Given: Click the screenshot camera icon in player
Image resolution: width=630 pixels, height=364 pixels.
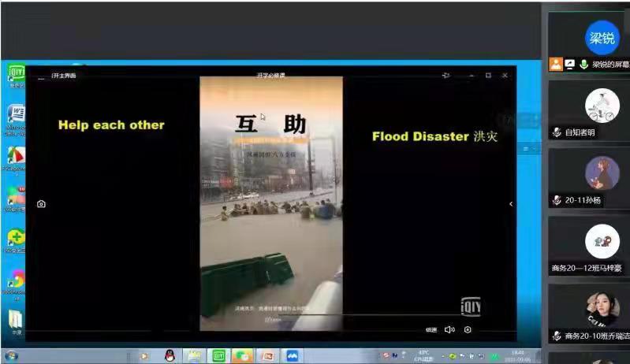Looking at the screenshot, I should pyautogui.click(x=41, y=204).
